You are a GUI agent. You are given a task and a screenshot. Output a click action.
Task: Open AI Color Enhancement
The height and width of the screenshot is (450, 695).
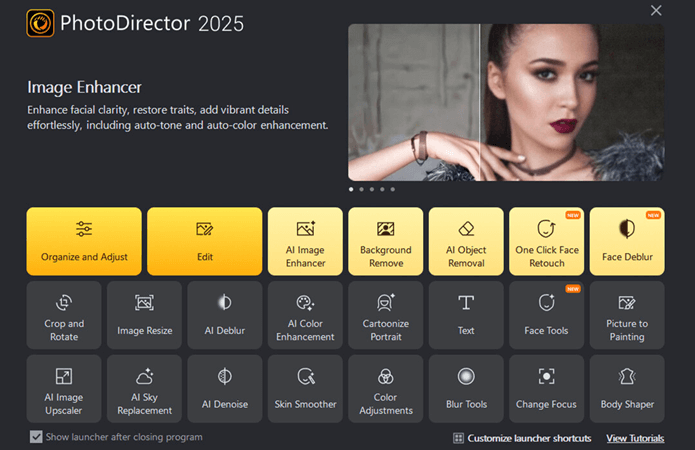click(305, 315)
